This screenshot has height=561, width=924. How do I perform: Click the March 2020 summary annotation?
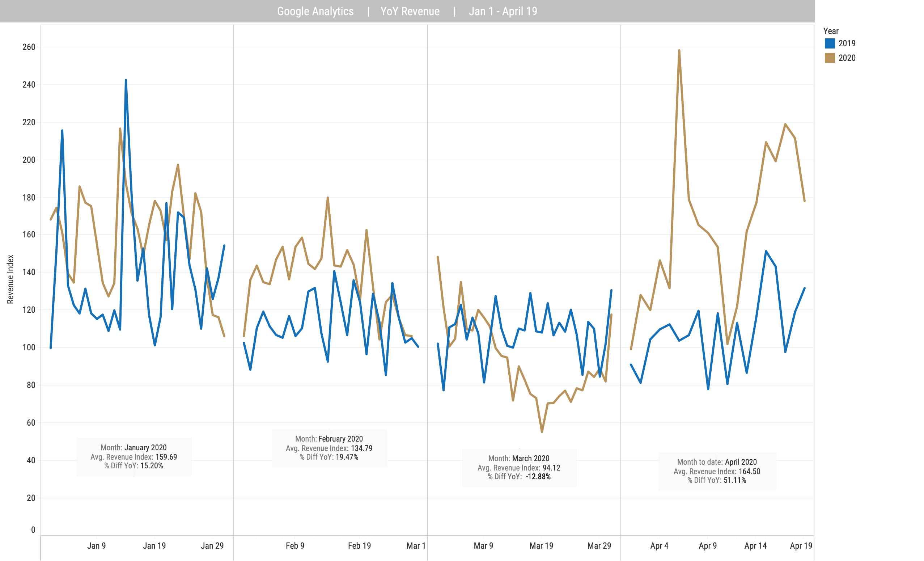click(519, 468)
